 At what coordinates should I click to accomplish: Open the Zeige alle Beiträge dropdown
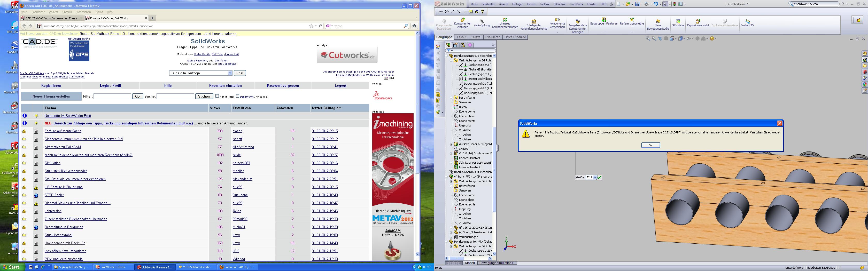coord(201,73)
